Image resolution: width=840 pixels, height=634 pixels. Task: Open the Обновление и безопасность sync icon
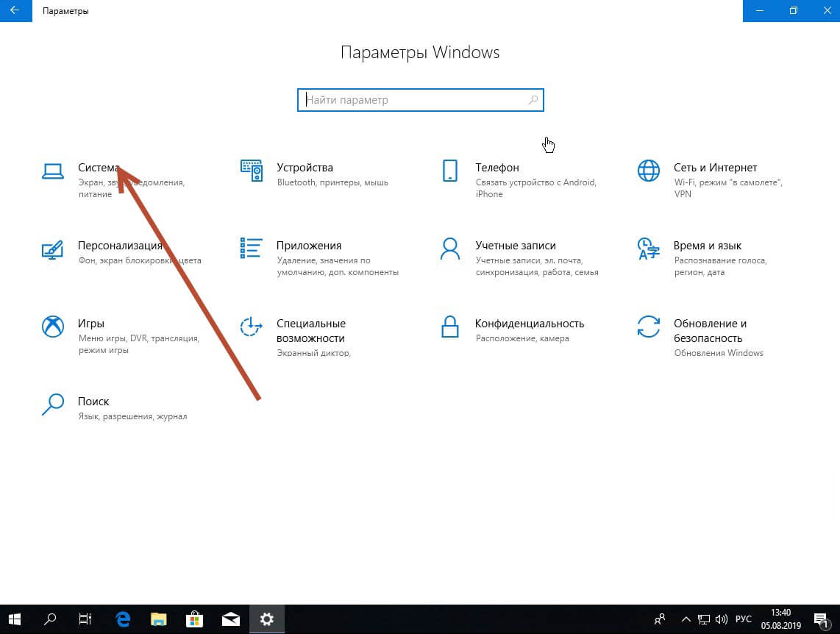[x=648, y=327]
